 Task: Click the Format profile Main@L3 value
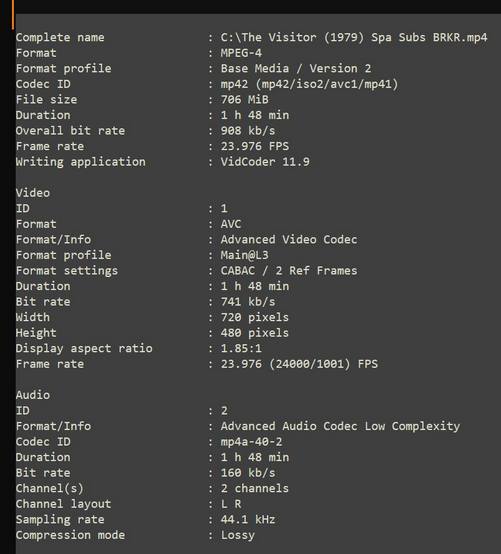point(244,255)
